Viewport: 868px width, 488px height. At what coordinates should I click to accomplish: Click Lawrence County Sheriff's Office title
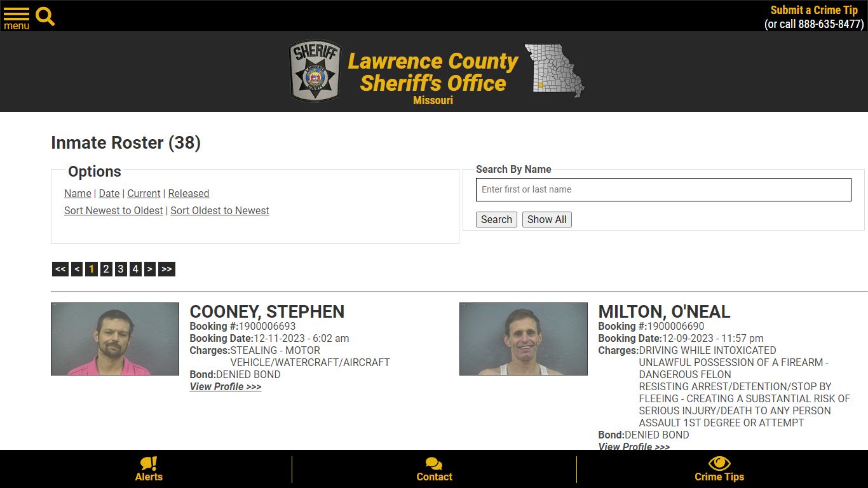point(433,72)
